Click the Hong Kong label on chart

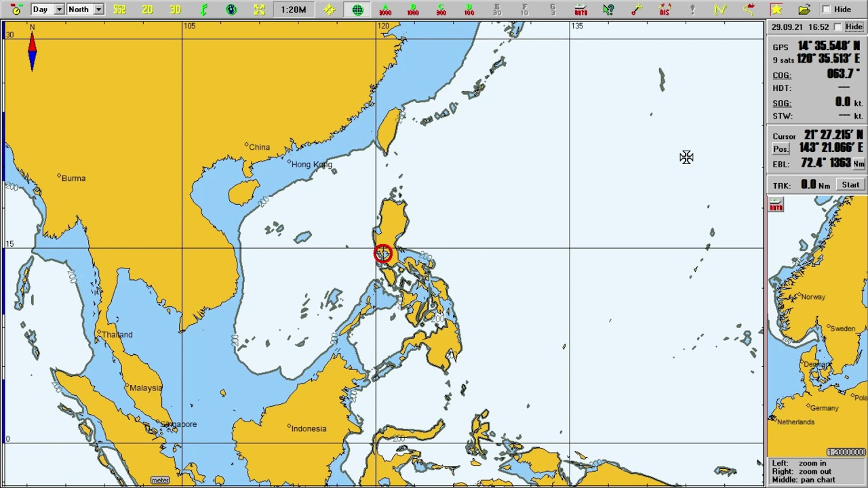(312, 164)
